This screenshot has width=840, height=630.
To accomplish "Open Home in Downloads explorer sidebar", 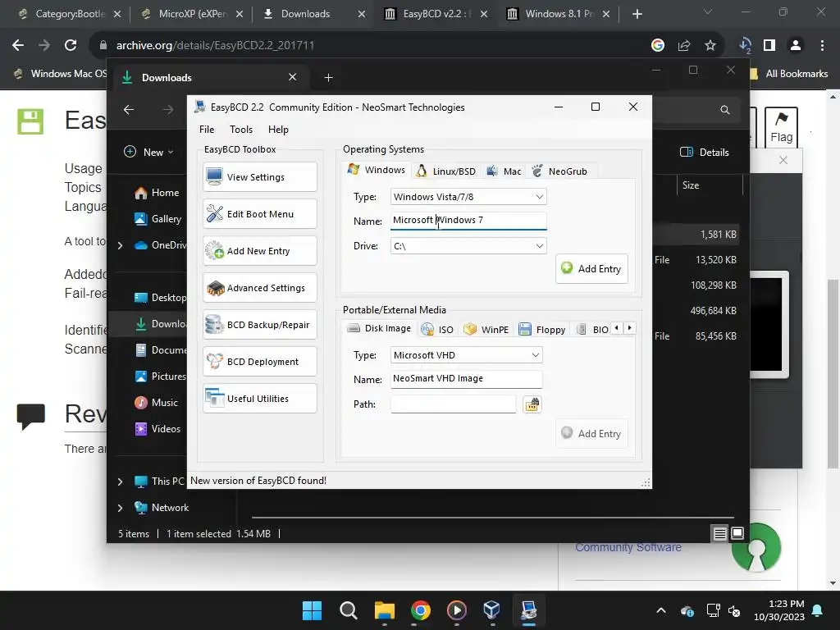I will pyautogui.click(x=157, y=193).
